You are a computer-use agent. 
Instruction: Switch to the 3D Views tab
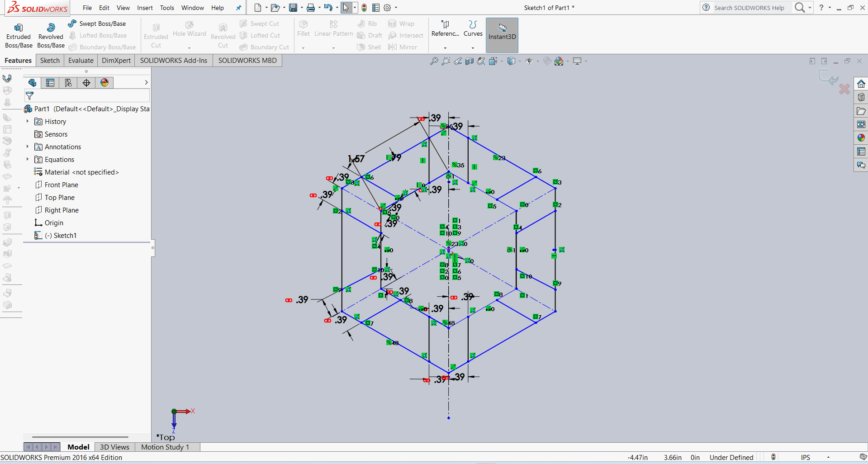tap(114, 447)
